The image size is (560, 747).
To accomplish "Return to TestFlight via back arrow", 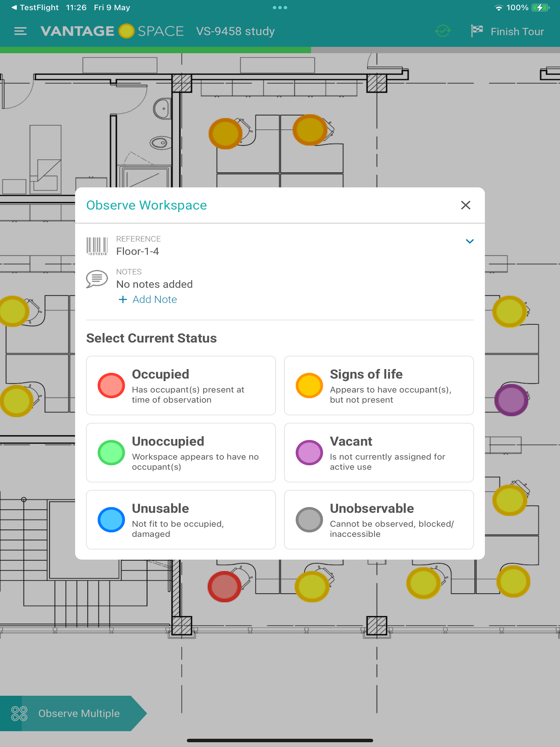I will 14,7.
